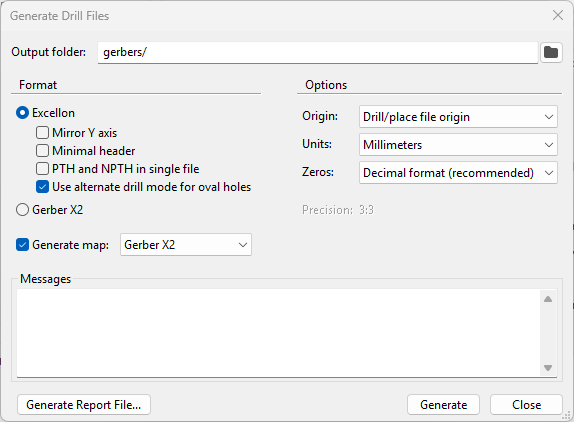
Task: Open the output folder browse icon
Action: pyautogui.click(x=551, y=52)
